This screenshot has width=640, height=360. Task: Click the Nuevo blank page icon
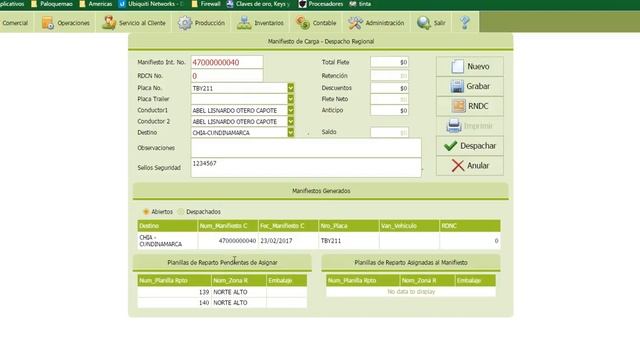pyautogui.click(x=458, y=66)
